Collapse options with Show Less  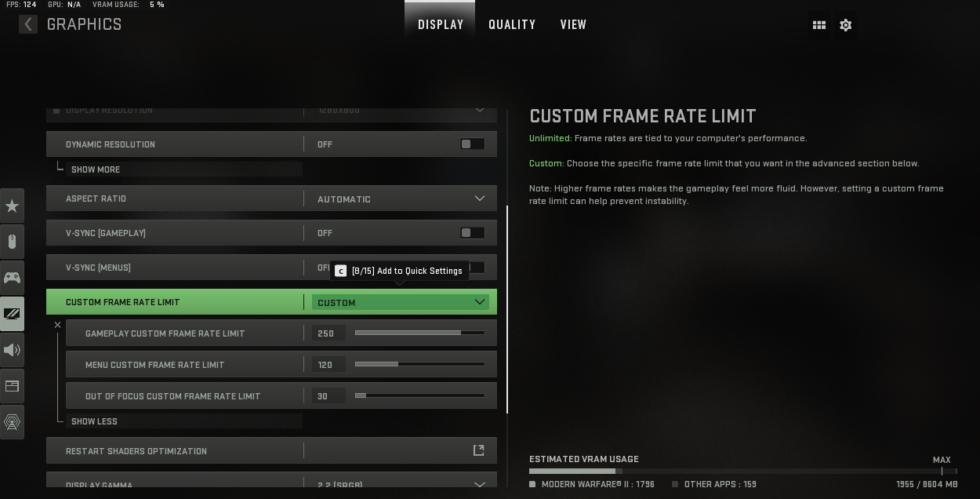point(94,421)
